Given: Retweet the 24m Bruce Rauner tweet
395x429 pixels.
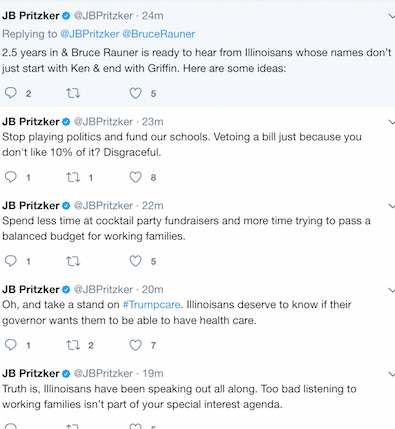Looking at the screenshot, I should click(73, 93).
